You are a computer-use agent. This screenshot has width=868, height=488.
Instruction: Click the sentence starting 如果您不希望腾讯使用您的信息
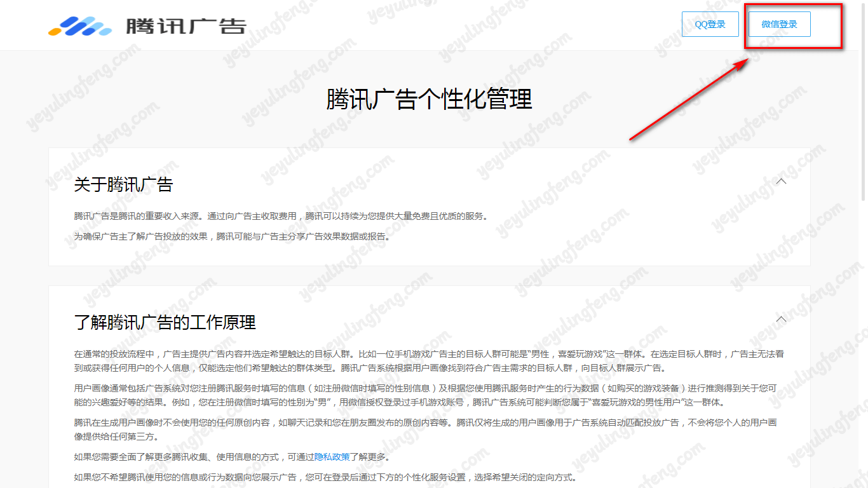[325, 478]
